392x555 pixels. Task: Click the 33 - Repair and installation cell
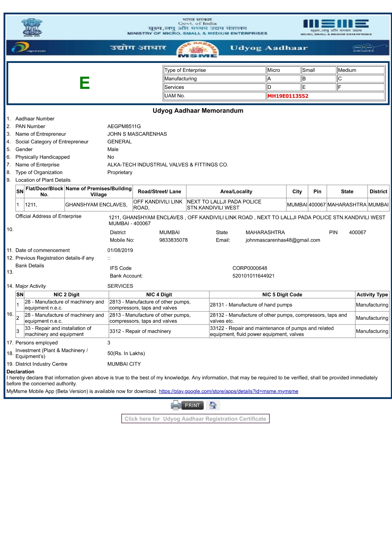tap(66, 331)
